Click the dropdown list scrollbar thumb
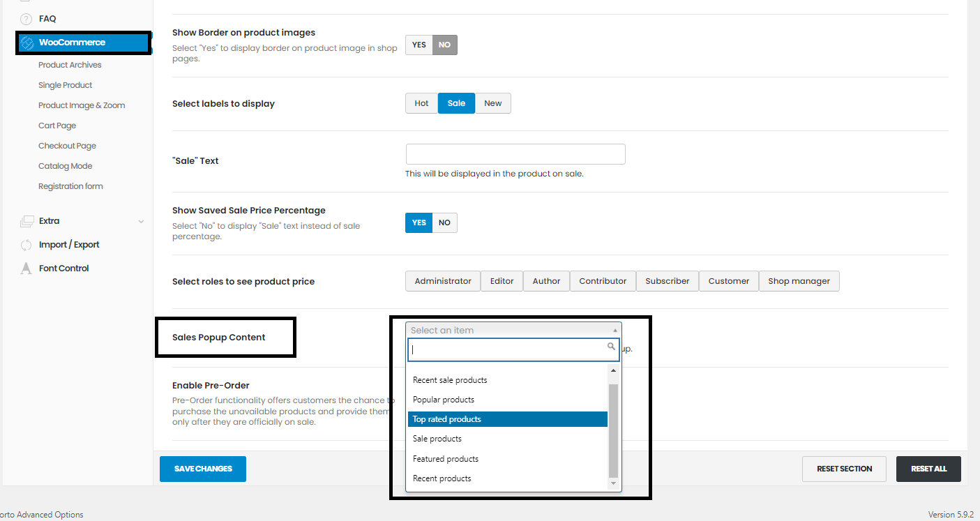This screenshot has width=980, height=521. coord(614,430)
